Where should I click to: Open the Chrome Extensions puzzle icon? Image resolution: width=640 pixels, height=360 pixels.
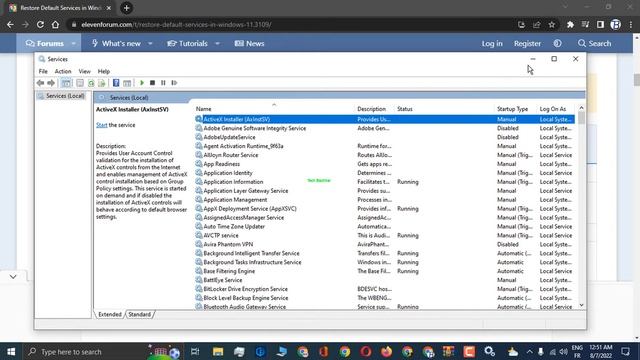(570, 24)
